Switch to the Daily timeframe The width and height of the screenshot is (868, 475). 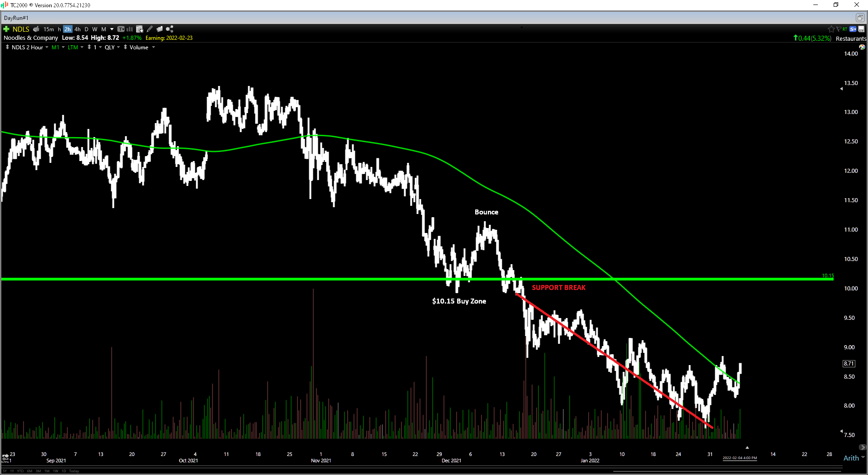(x=86, y=29)
